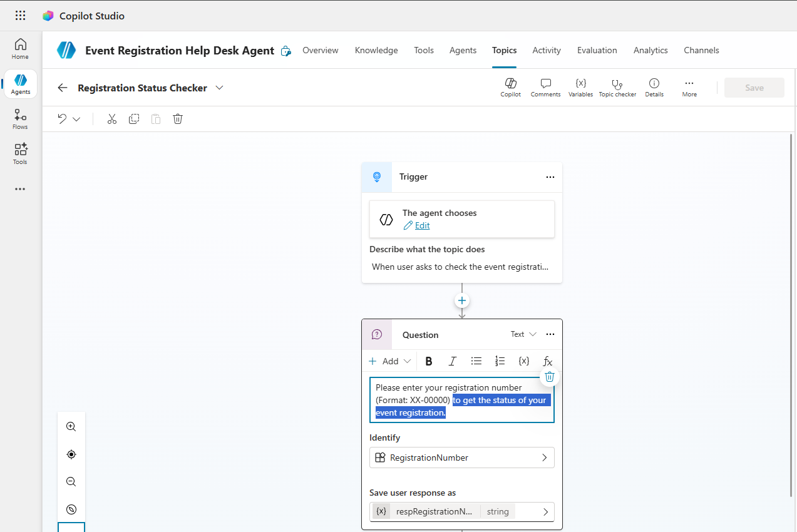Open the RegistrationNumber identify entity selector
Image resolution: width=797 pixels, height=532 pixels.
coord(462,458)
